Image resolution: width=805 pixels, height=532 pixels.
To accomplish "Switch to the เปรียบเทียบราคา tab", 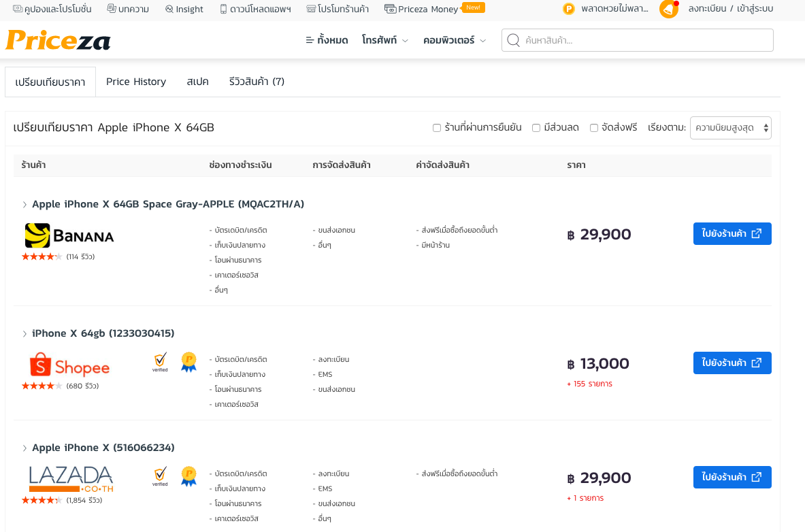I will tap(50, 82).
